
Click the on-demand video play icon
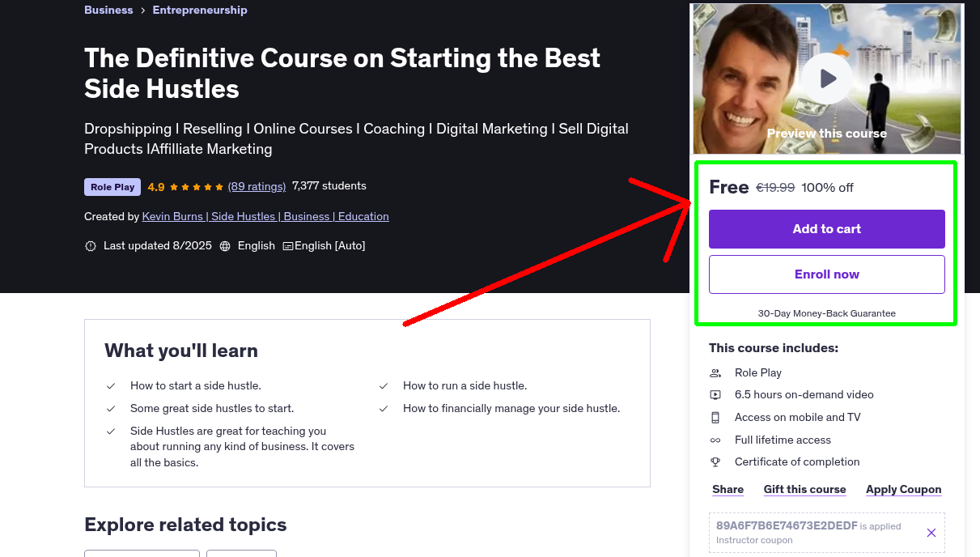tap(715, 395)
